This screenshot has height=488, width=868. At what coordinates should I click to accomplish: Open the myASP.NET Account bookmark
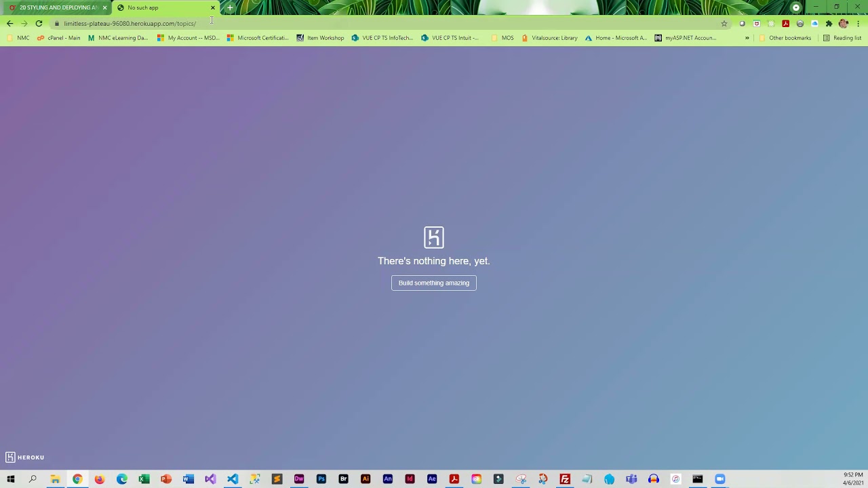point(686,38)
